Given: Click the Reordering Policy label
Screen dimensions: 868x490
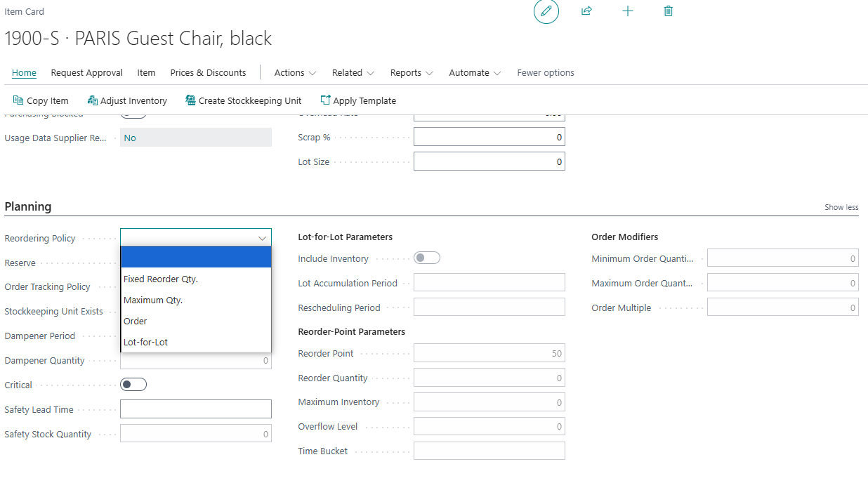Looking at the screenshot, I should [x=40, y=238].
